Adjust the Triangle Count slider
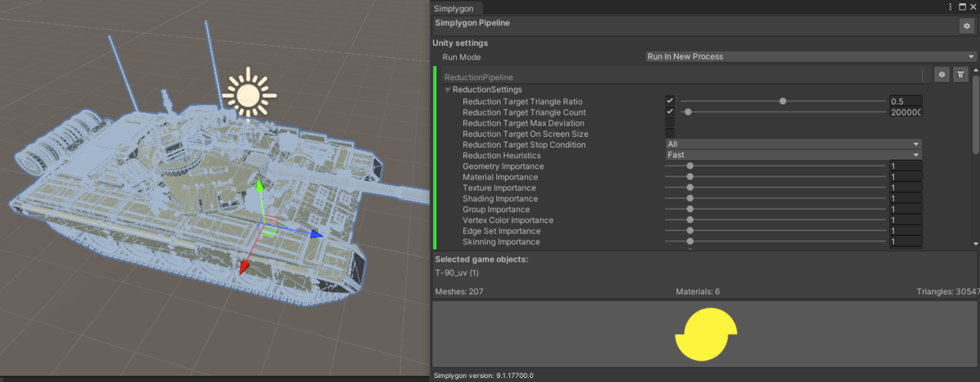 pos(782,112)
